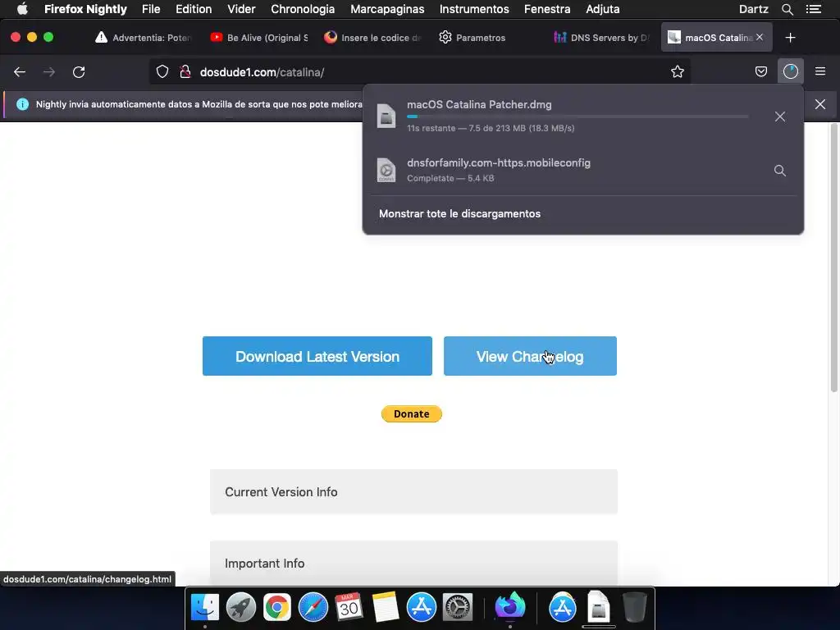Open App Store icon beside Notes in Dock
Image resolution: width=840 pixels, height=630 pixels.
tap(421, 608)
